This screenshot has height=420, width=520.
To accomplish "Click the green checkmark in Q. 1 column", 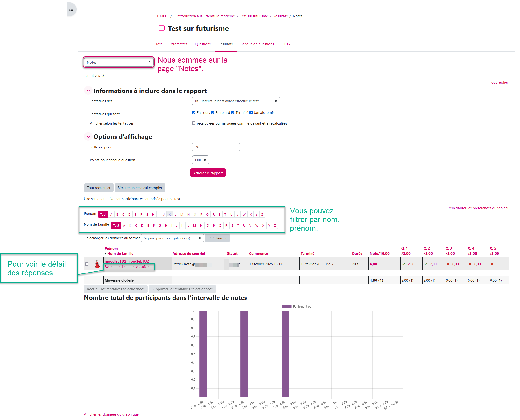I will click(404, 264).
